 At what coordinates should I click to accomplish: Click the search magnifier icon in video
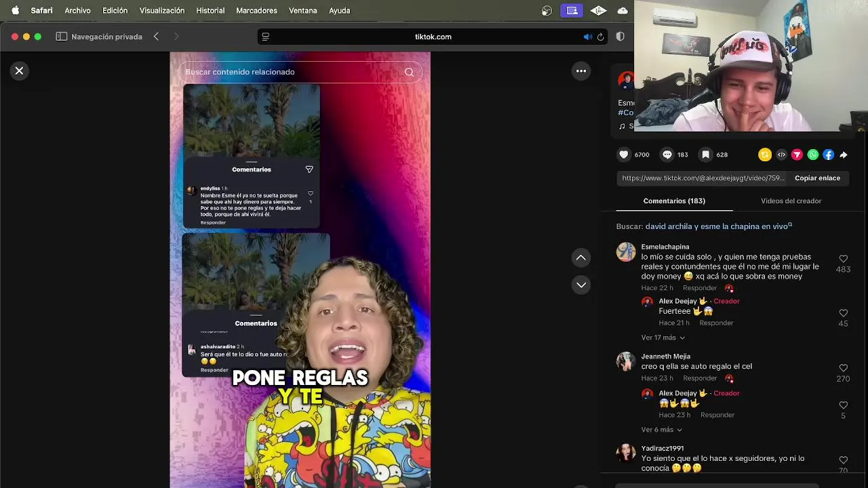click(409, 72)
